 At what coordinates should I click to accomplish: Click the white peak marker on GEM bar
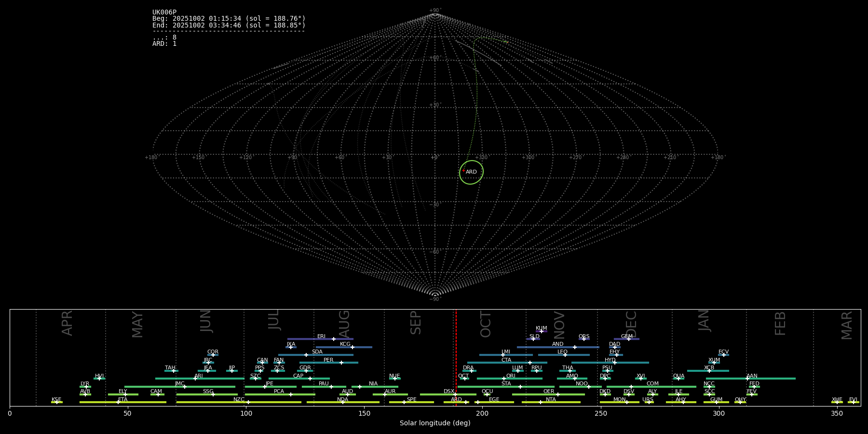click(628, 339)
